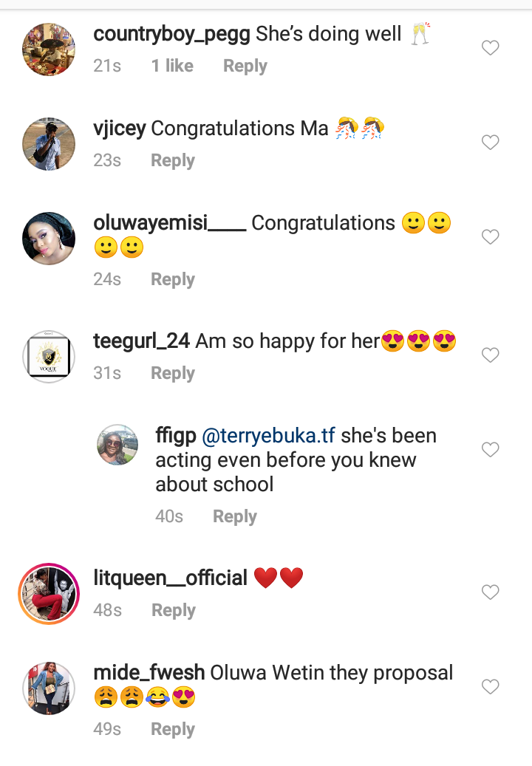The height and width of the screenshot is (766, 532).
Task: Open the @terryebuka.tf mention link
Action: [x=268, y=436]
